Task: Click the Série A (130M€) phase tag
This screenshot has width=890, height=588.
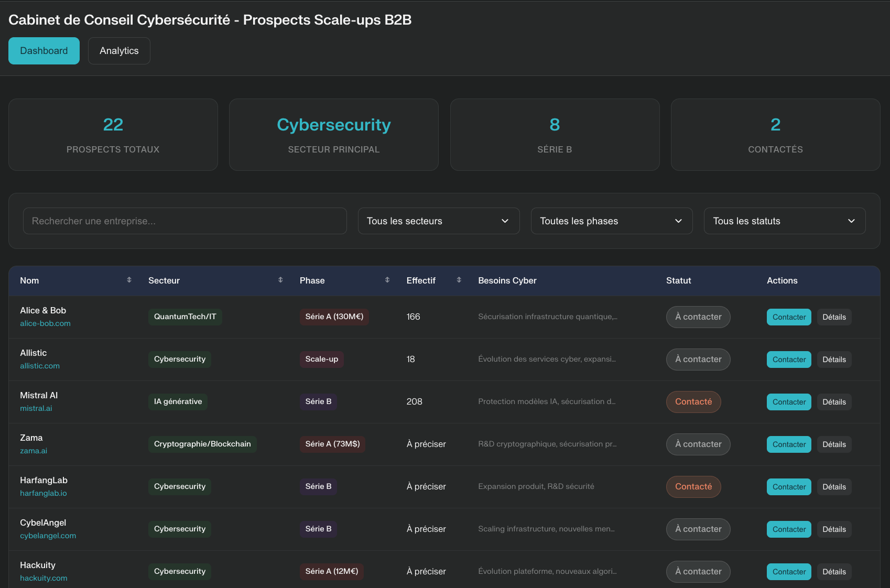Action: [x=334, y=317]
